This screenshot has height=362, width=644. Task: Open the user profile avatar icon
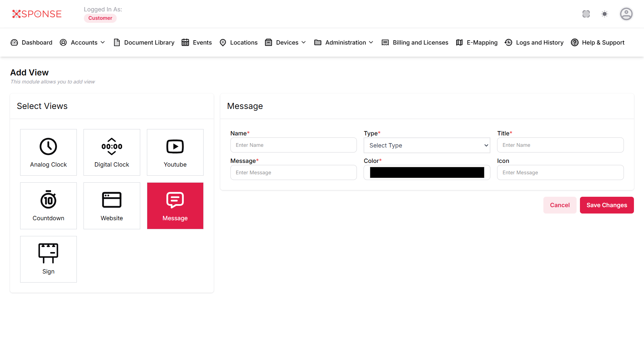click(x=626, y=14)
